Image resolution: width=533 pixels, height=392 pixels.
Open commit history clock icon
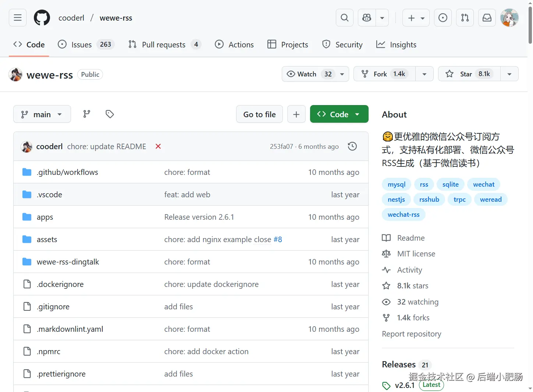352,146
